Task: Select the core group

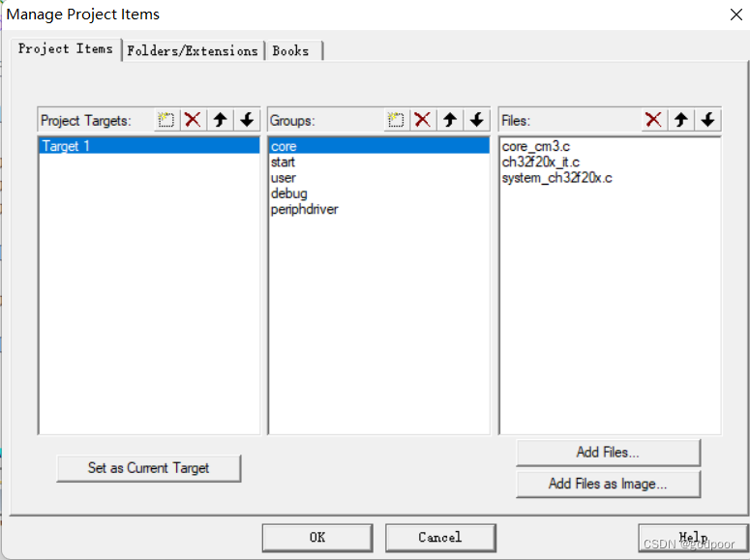Action: tap(379, 146)
